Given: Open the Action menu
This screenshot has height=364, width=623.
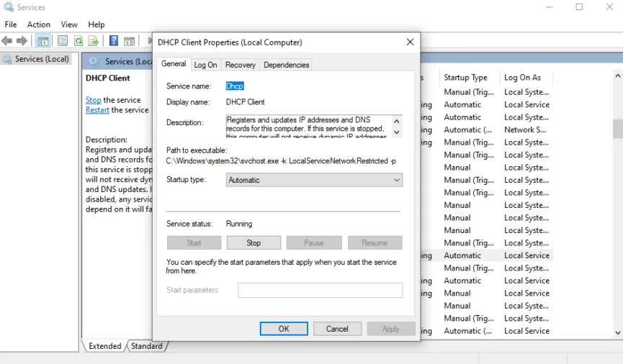Looking at the screenshot, I should (39, 24).
